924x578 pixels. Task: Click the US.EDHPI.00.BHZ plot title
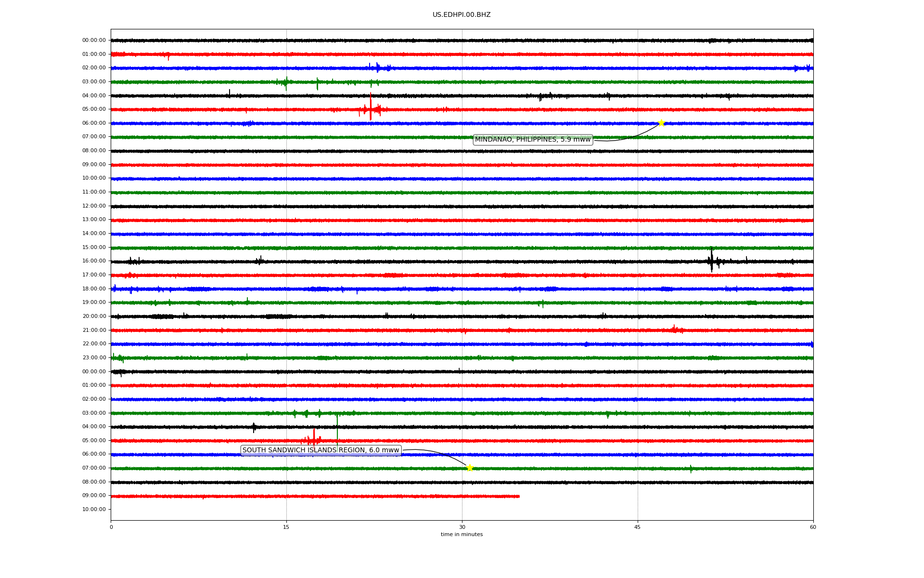pos(461,15)
